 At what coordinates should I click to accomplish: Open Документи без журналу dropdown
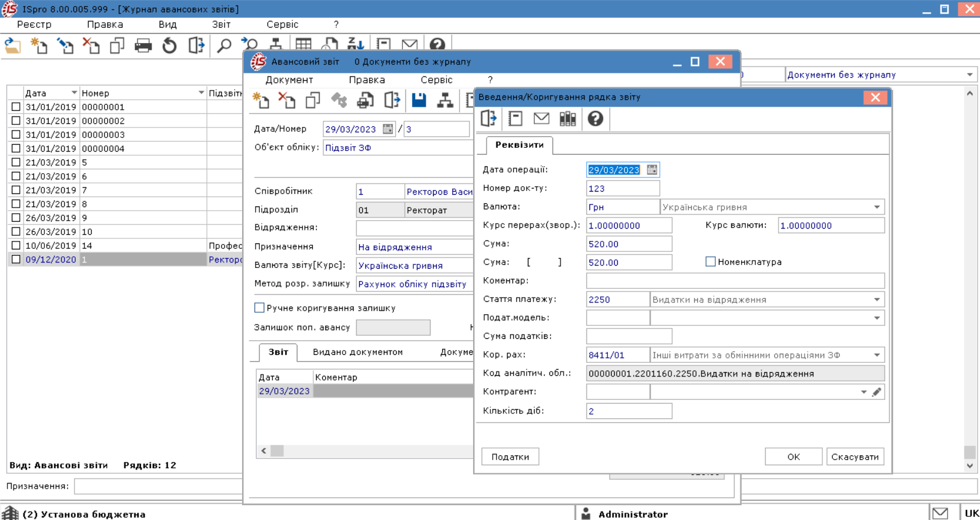pyautogui.click(x=970, y=75)
